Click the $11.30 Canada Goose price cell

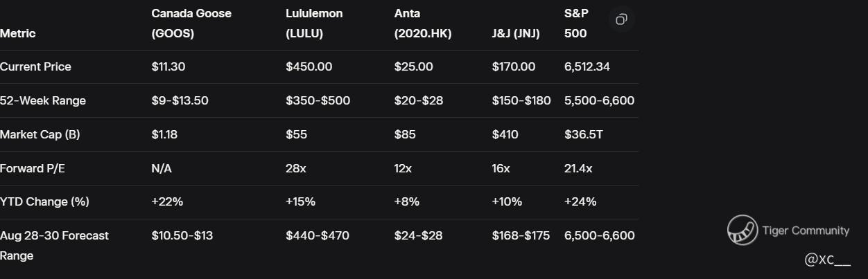click(x=168, y=66)
